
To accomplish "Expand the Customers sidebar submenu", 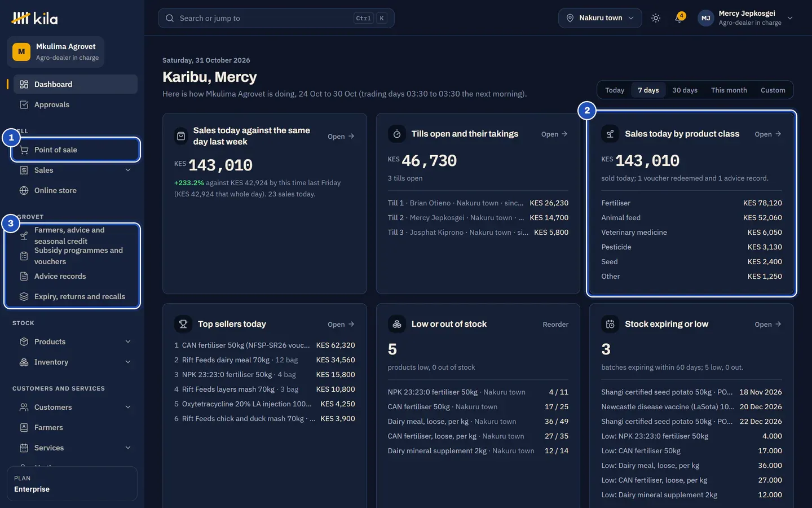I will [128, 407].
